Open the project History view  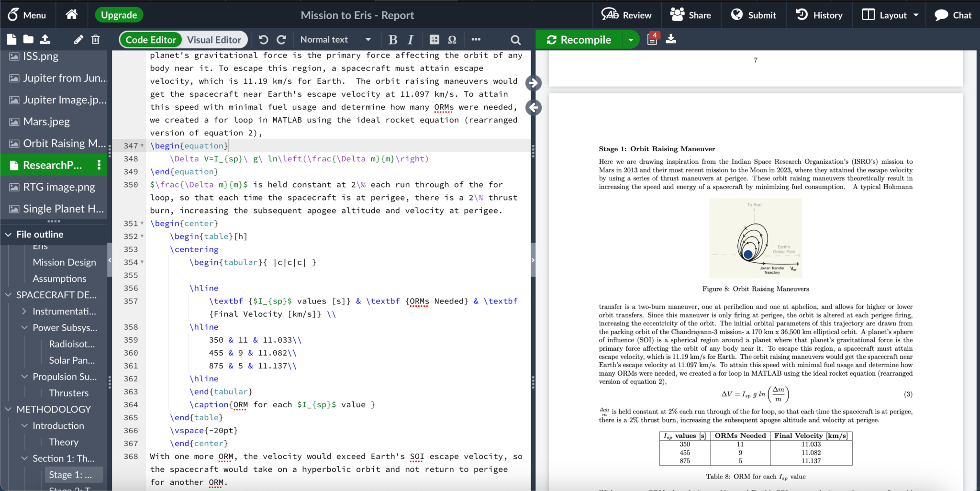pyautogui.click(x=819, y=15)
